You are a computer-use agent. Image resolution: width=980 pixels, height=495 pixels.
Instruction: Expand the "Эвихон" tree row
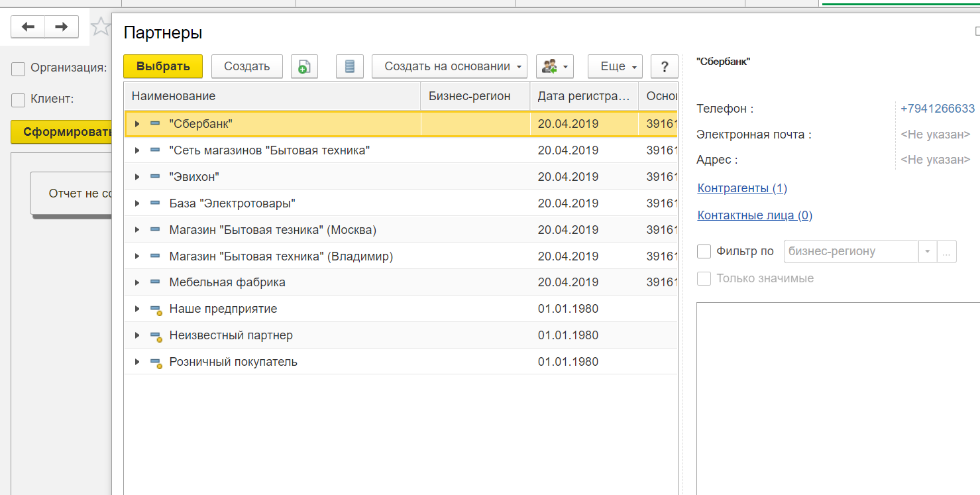[x=137, y=177]
